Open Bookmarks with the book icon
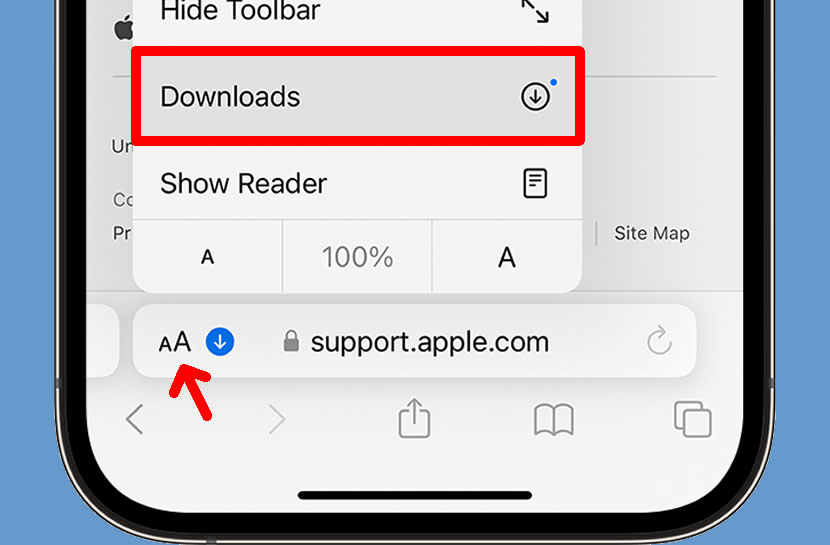The height and width of the screenshot is (545, 830). pos(554,420)
